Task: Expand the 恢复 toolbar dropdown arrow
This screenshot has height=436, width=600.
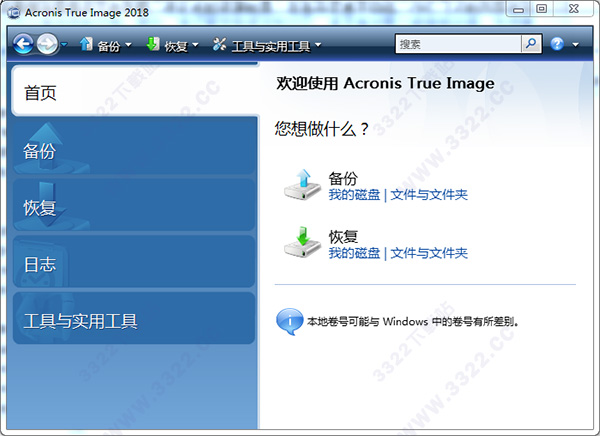Action: 195,45
